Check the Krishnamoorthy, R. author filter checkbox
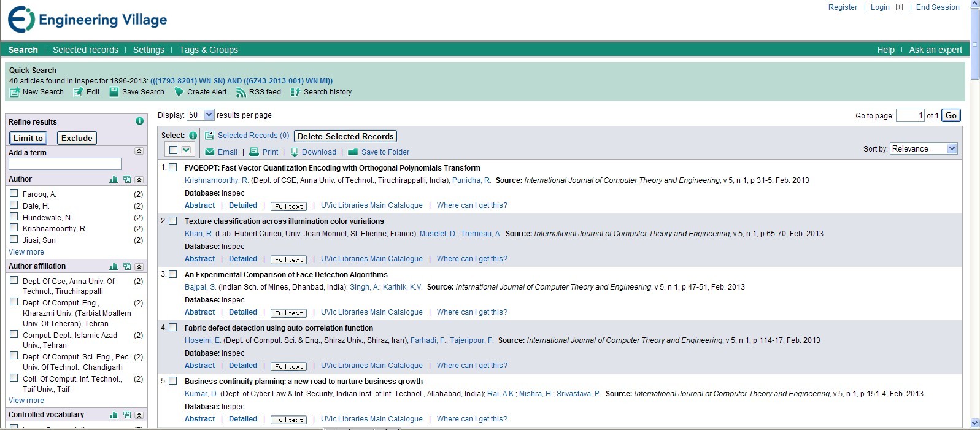The width and height of the screenshot is (980, 430). point(14,227)
